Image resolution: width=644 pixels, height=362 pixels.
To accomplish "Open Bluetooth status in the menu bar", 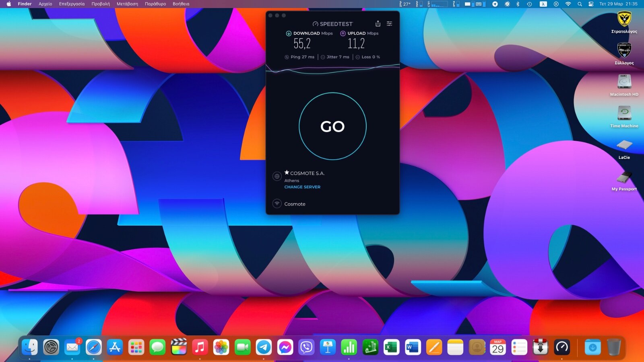I will point(518,4).
